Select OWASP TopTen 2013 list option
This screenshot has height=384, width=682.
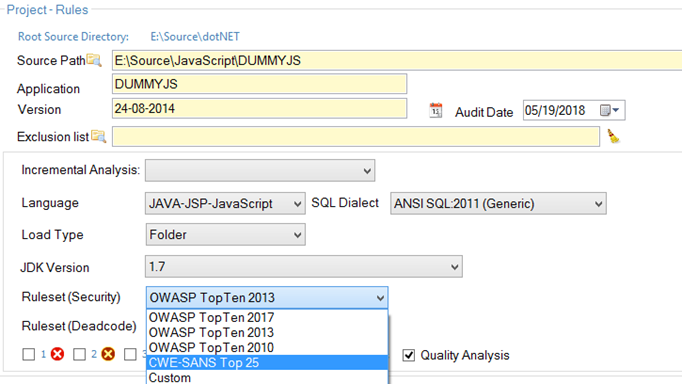(x=267, y=333)
